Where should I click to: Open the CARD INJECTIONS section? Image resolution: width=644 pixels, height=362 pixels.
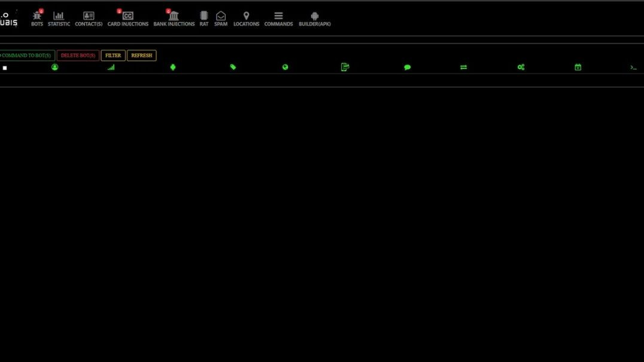click(127, 17)
